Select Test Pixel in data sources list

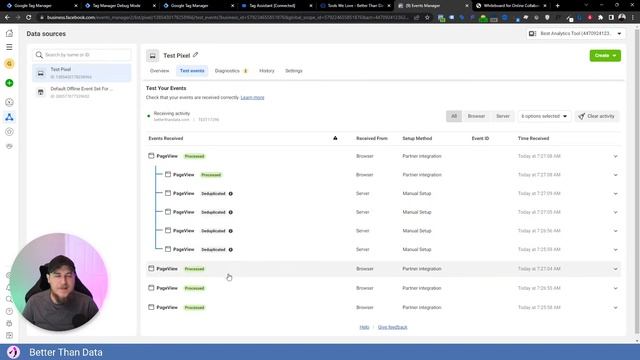82,73
